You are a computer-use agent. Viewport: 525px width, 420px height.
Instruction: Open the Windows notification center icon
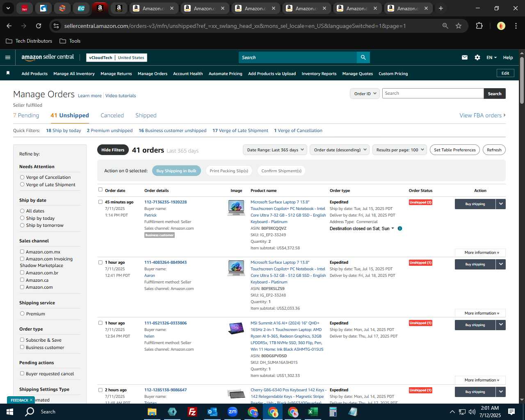pos(511,412)
